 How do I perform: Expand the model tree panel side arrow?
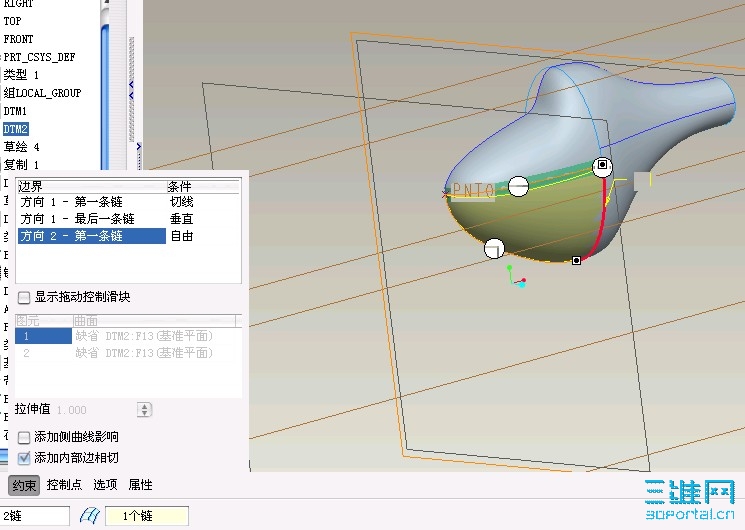point(138,146)
